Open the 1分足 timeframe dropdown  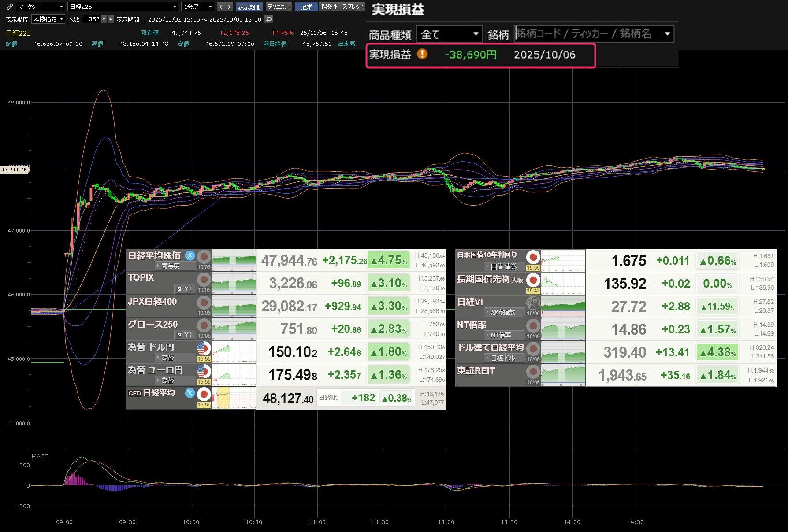197,7
